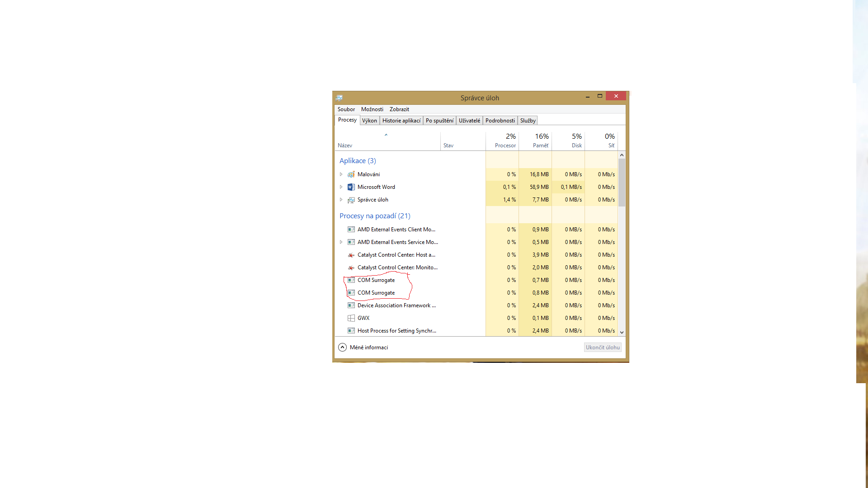Click the Správce úloh process icon
Image resolution: width=868 pixels, height=488 pixels.
pos(351,200)
